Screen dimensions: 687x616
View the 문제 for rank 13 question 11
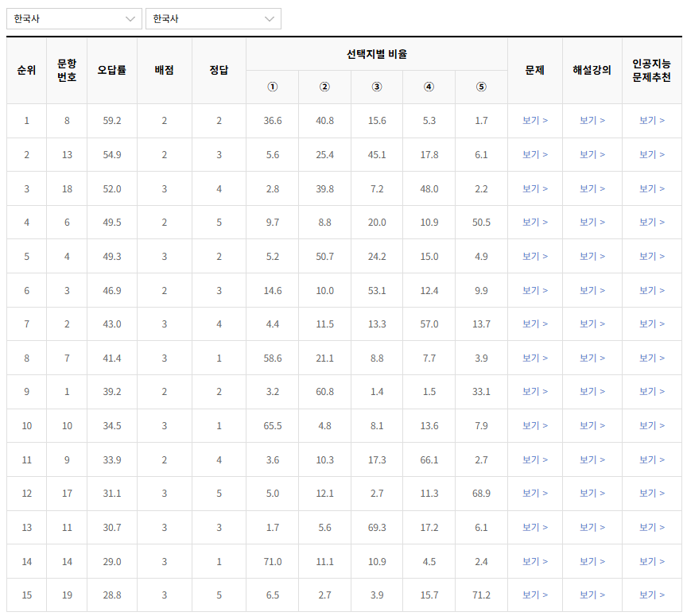point(534,527)
